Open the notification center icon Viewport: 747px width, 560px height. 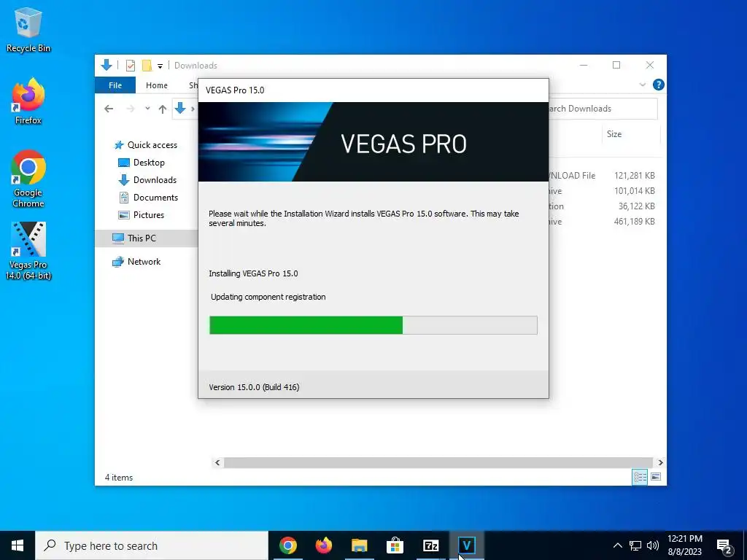(724, 546)
